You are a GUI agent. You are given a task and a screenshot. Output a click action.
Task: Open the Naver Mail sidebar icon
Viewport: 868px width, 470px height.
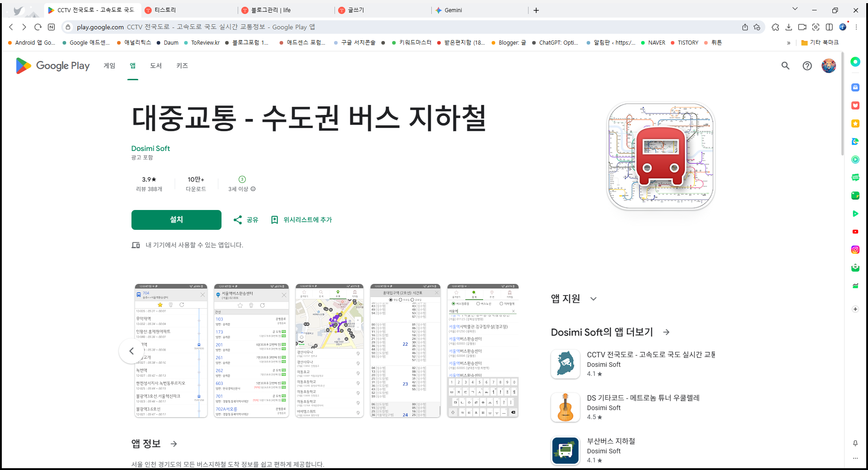coord(855,268)
